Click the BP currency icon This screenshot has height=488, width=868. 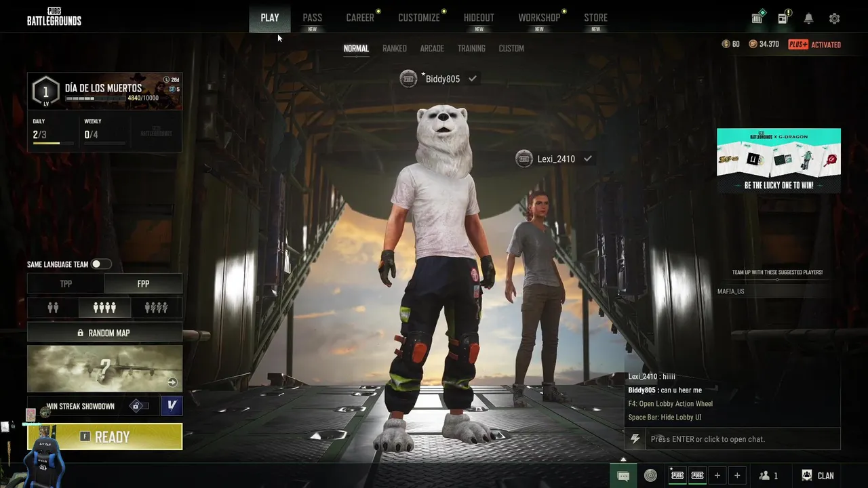(x=753, y=44)
